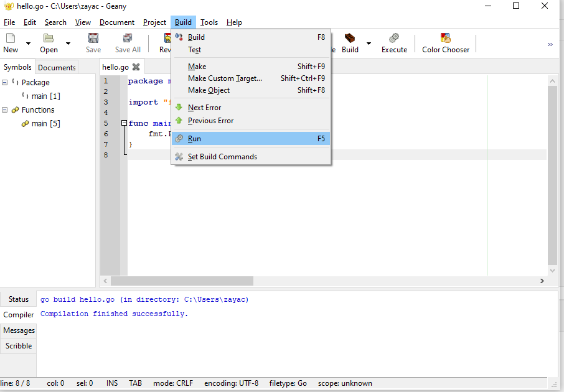Click the horizontal scrollbar thumb in editor
This screenshot has width=564, height=392.
click(182, 281)
